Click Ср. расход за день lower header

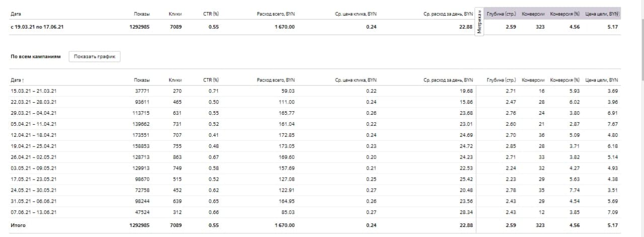(448, 80)
